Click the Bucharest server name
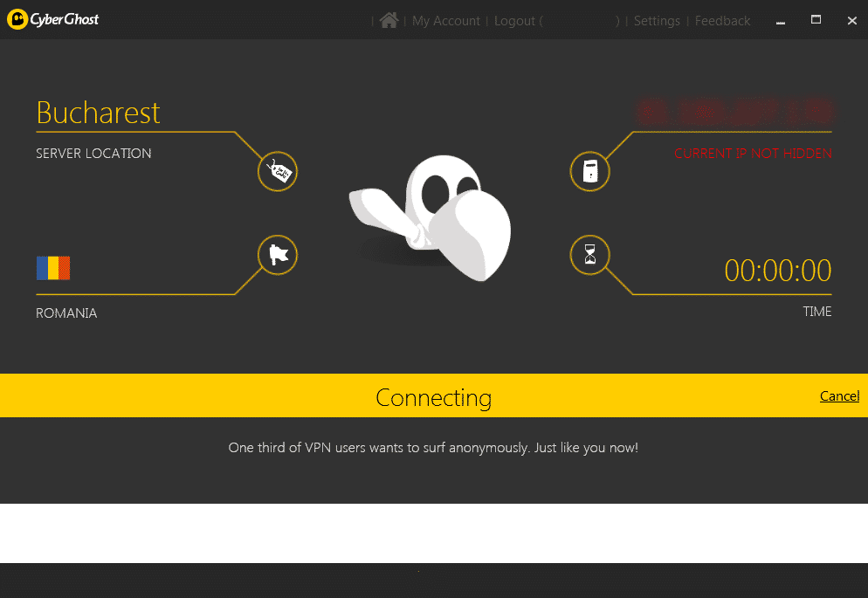 point(98,113)
